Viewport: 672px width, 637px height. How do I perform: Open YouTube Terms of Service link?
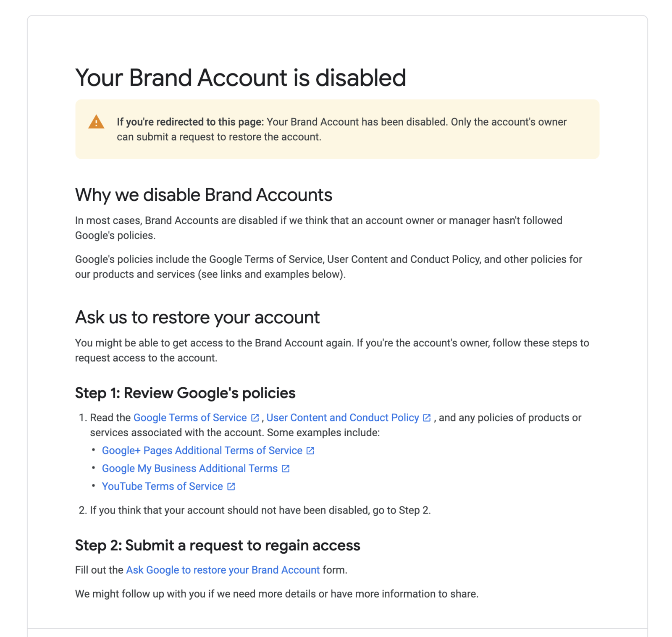[x=163, y=486]
